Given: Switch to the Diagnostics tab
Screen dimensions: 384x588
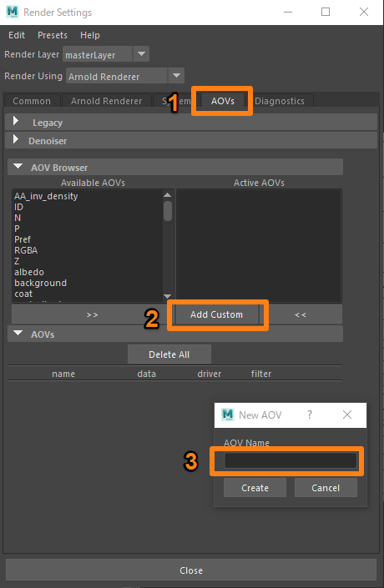Looking at the screenshot, I should 280,101.
